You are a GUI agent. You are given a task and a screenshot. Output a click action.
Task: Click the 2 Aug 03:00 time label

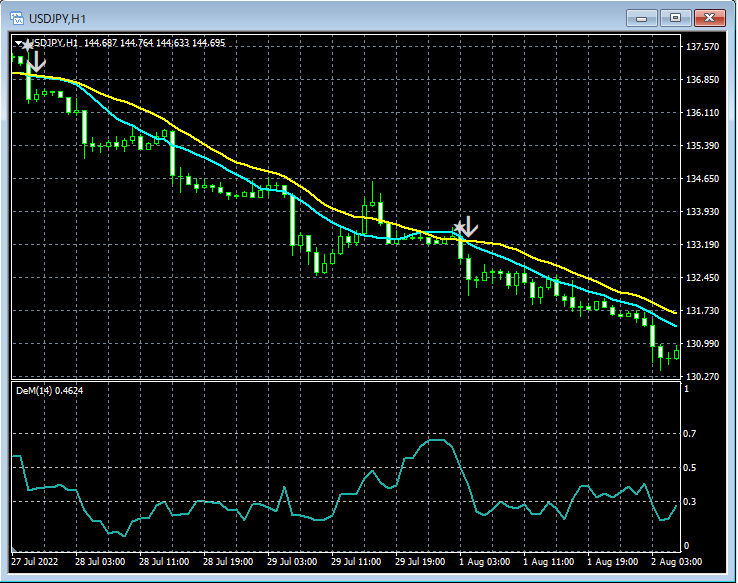(x=676, y=562)
